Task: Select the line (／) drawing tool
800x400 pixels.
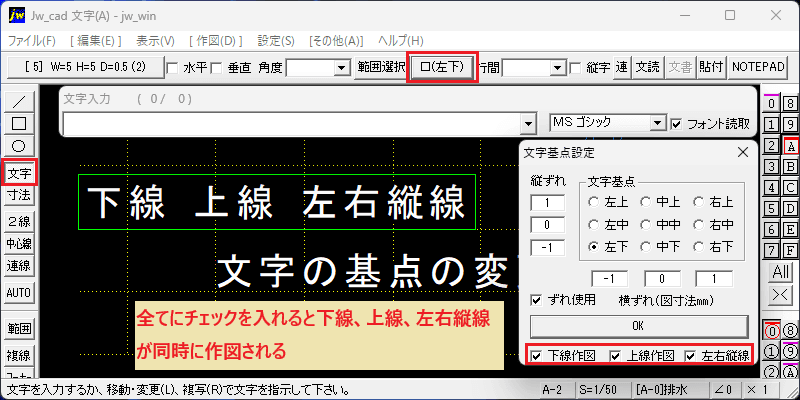Action: tap(19, 102)
